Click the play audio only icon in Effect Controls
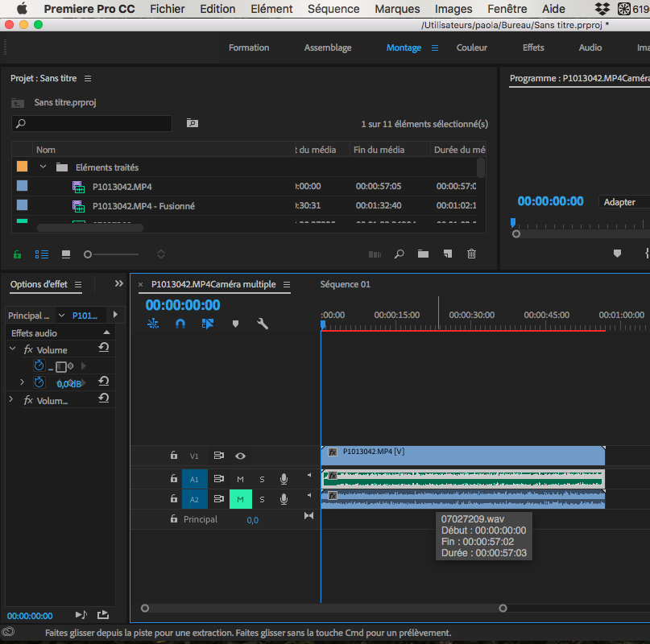This screenshot has height=644, width=650. pos(81,614)
